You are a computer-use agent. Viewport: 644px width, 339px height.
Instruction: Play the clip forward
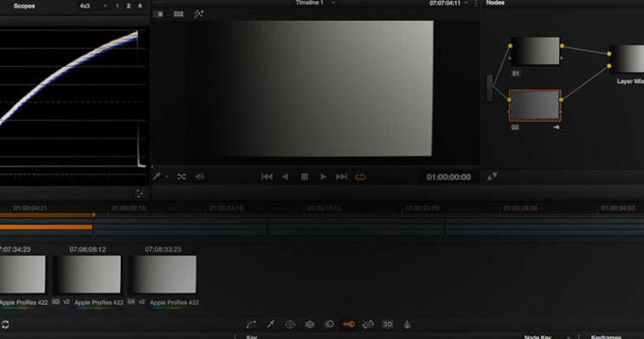[323, 176]
